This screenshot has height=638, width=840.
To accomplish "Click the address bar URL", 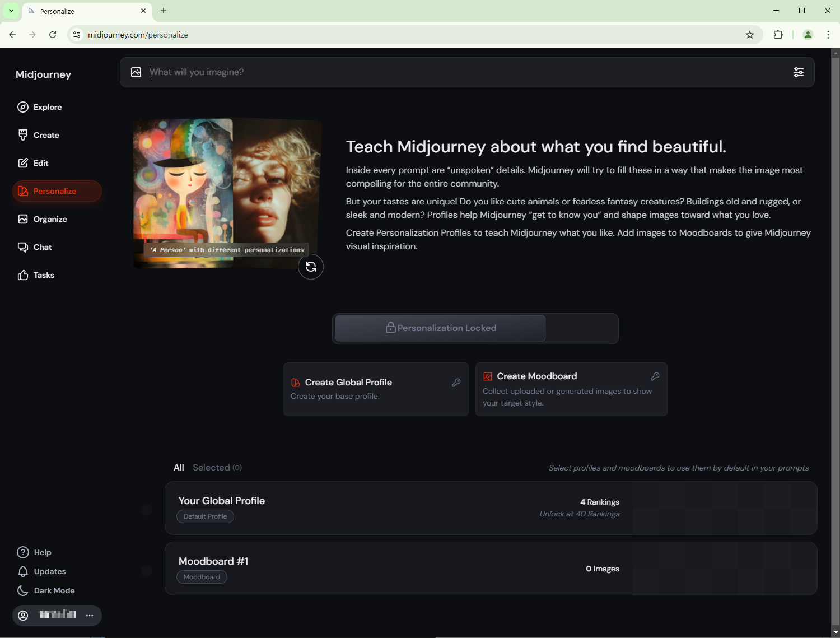I will (138, 35).
